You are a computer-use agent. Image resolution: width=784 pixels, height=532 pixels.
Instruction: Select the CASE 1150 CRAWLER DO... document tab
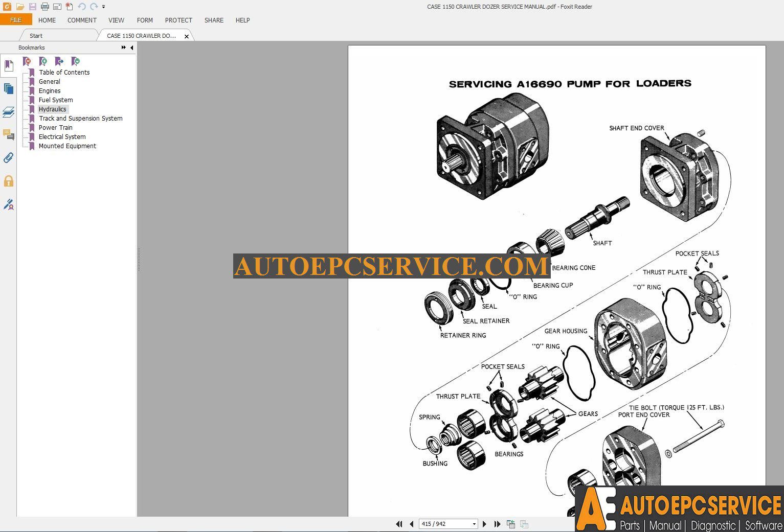(x=141, y=36)
